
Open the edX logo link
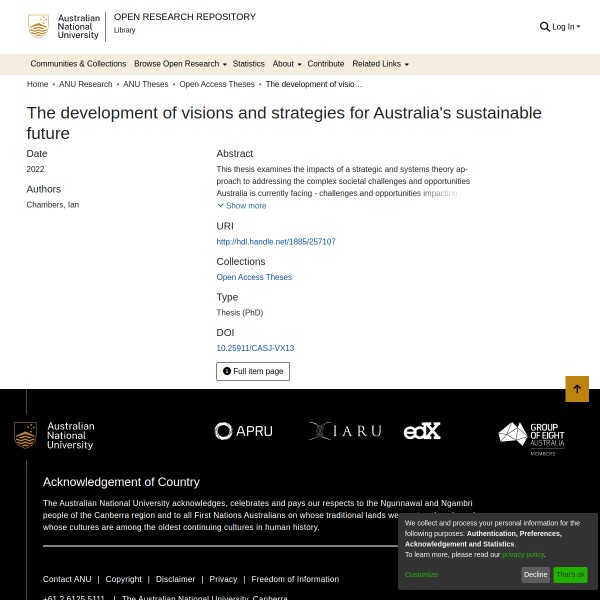tap(422, 431)
